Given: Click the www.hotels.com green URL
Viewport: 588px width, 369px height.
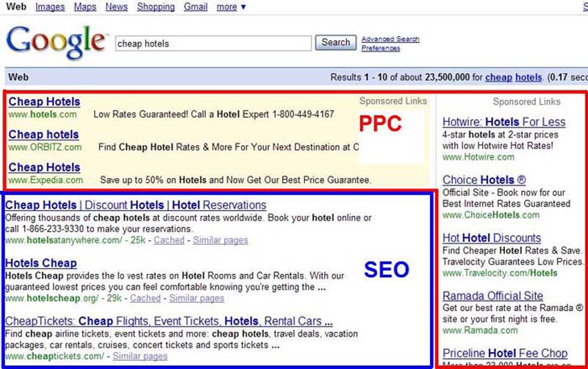Looking at the screenshot, I should click(43, 115).
